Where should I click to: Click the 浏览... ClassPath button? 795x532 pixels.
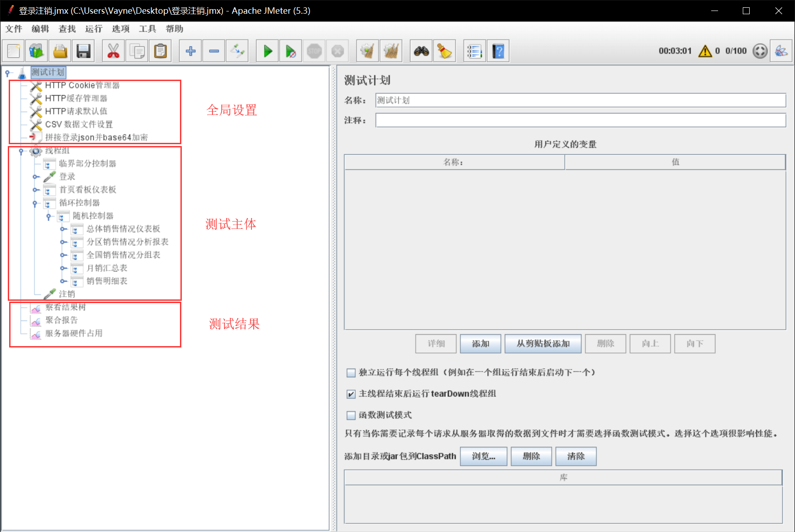[483, 456]
